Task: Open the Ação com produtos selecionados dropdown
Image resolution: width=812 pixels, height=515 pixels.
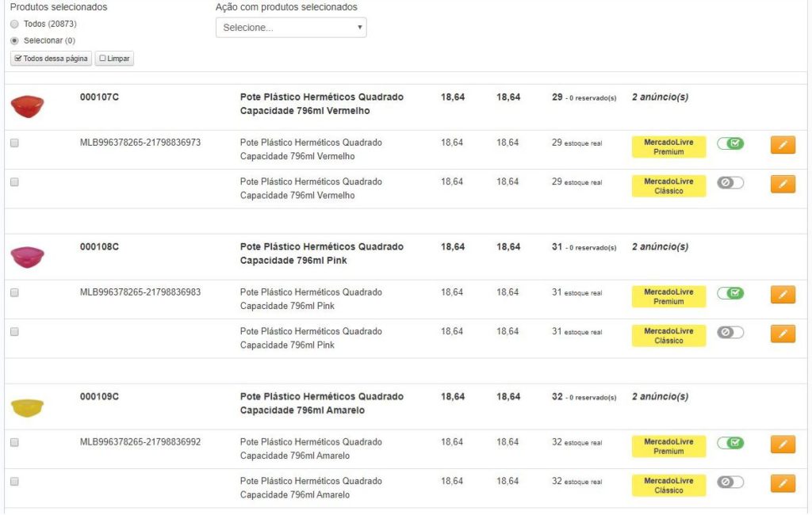Action: click(291, 28)
